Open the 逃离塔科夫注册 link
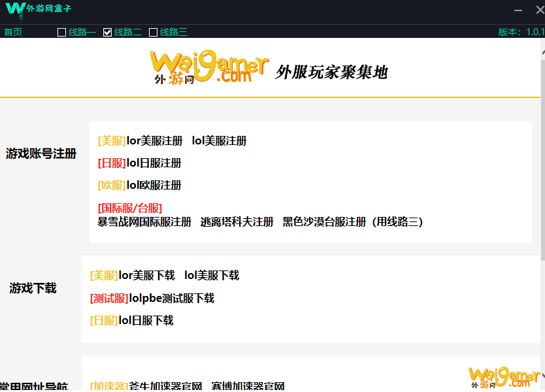This screenshot has width=545, height=392. [x=237, y=221]
